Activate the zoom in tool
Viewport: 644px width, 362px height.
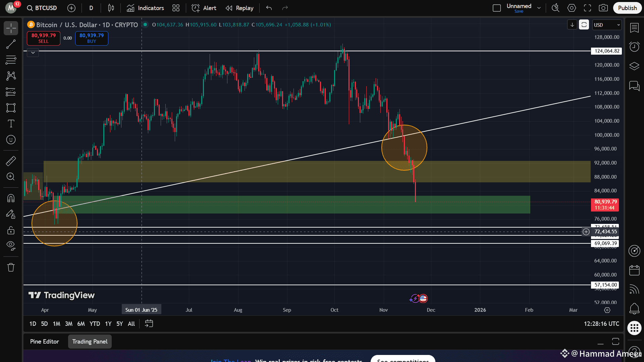point(11,177)
